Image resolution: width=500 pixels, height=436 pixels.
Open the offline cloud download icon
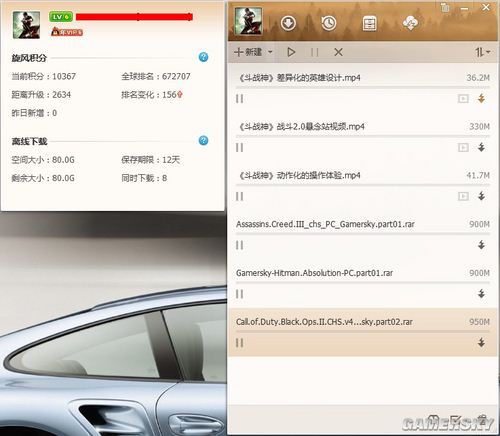pyautogui.click(x=410, y=23)
